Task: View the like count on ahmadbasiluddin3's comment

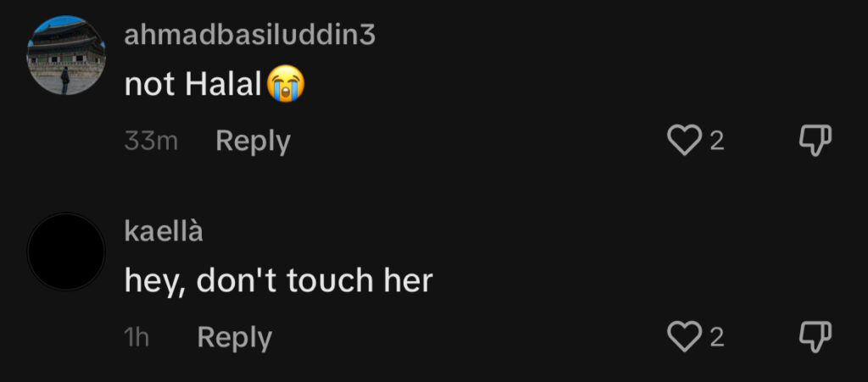Action: coord(717,141)
